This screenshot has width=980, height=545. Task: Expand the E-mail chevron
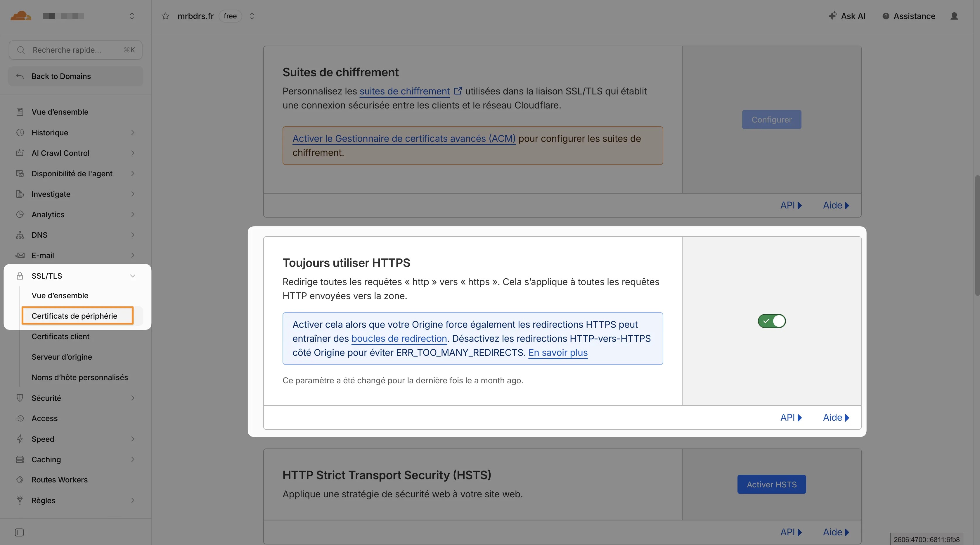pyautogui.click(x=133, y=255)
